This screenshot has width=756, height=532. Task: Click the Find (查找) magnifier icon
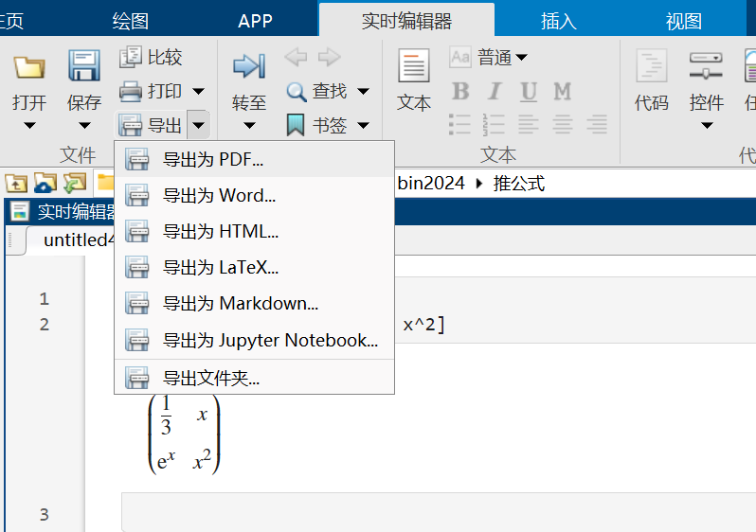click(296, 91)
